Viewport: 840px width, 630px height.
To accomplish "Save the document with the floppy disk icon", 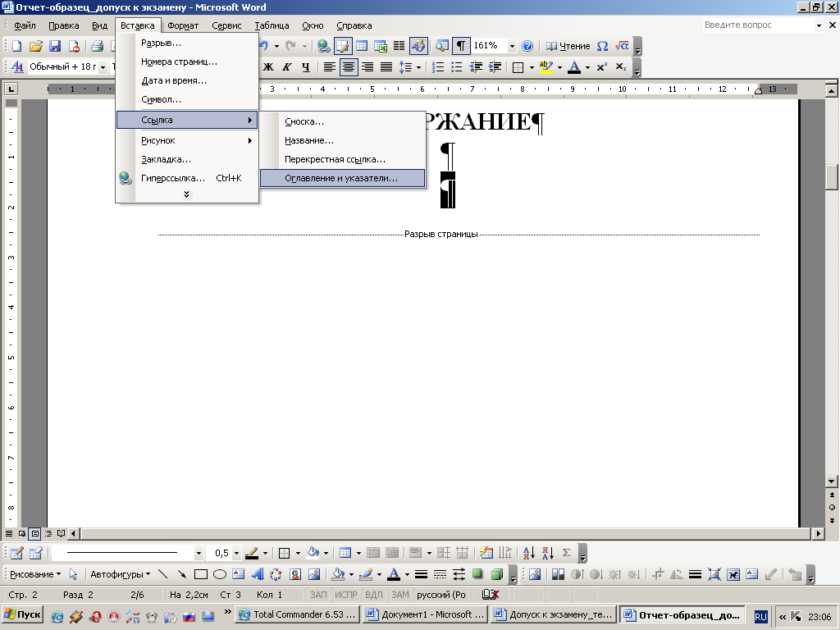I will pyautogui.click(x=55, y=46).
